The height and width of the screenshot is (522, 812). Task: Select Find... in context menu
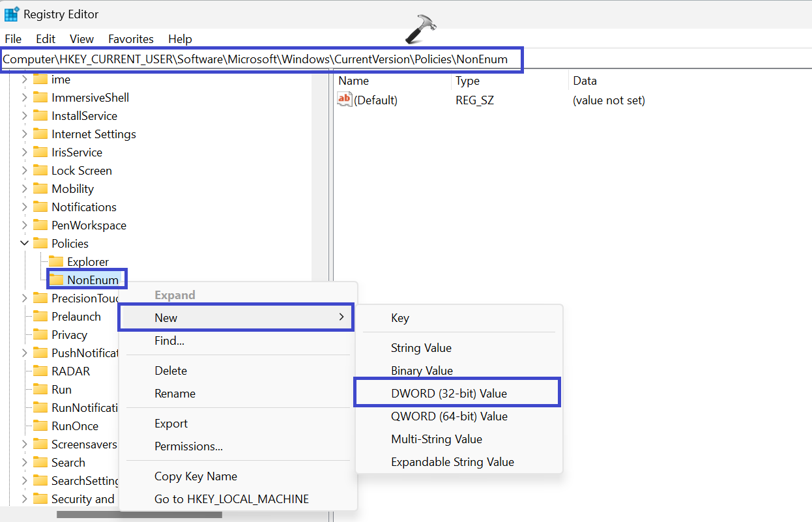point(238,341)
